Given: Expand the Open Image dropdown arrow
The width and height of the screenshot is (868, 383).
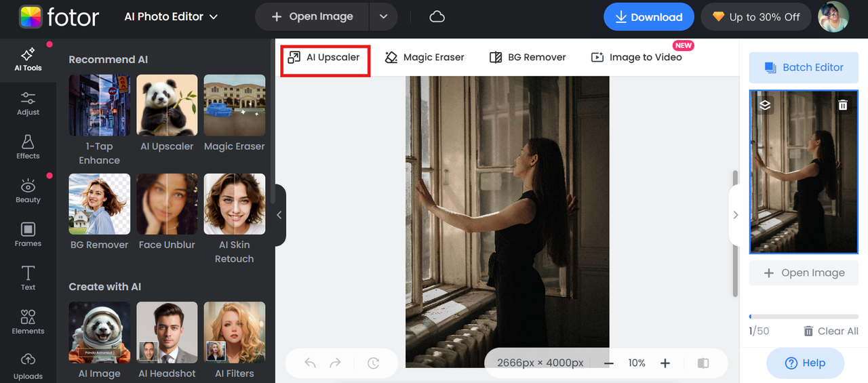Looking at the screenshot, I should pos(383,17).
